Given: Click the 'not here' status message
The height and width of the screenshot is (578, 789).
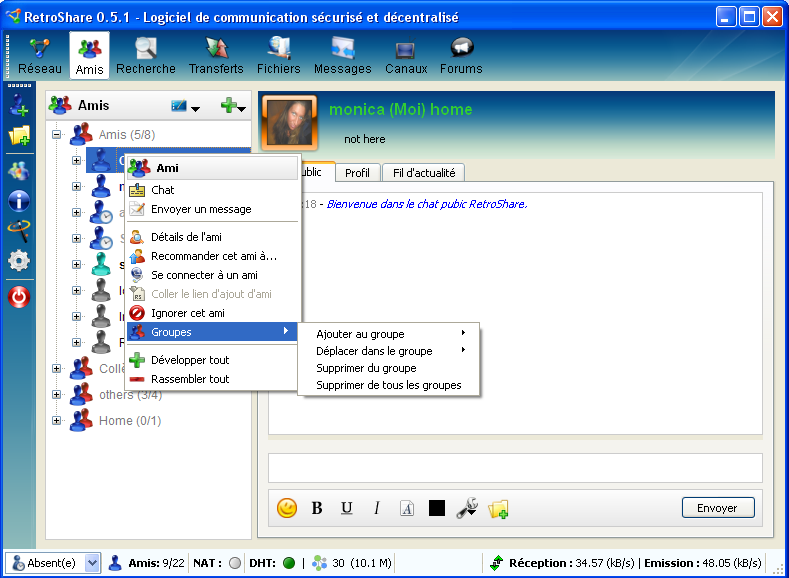Looking at the screenshot, I should pos(365,139).
